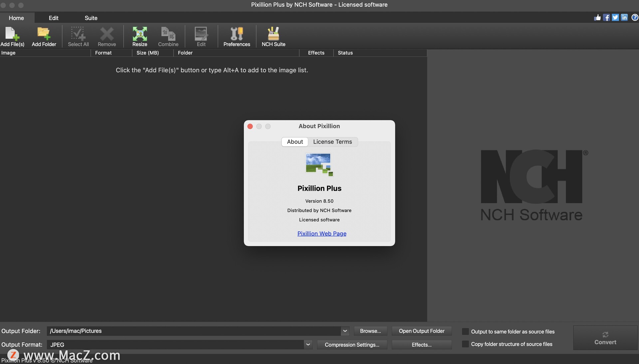639x364 pixels.
Task: Sort by the Format column header
Action: coord(111,53)
